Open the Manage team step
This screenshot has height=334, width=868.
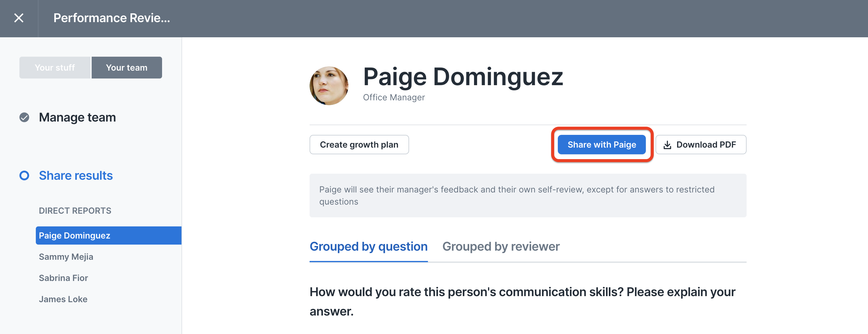[x=77, y=117]
